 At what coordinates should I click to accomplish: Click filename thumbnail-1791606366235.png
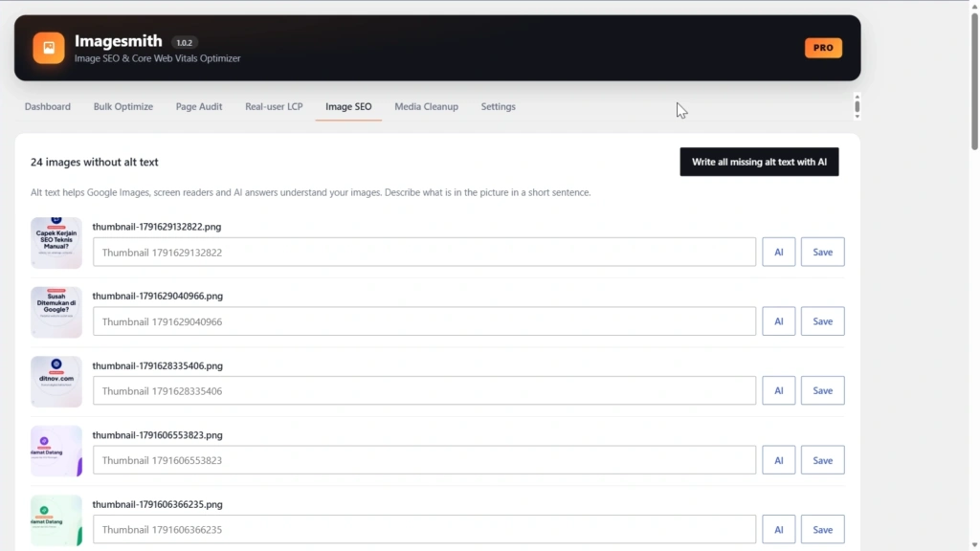(158, 504)
